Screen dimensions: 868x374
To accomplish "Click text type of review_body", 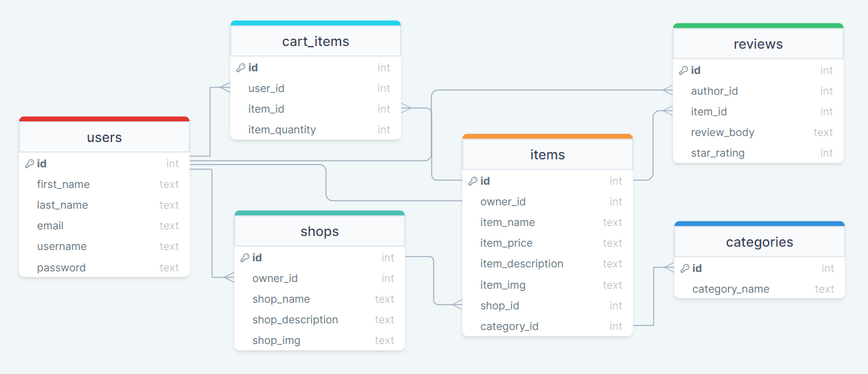I will pos(823,132).
